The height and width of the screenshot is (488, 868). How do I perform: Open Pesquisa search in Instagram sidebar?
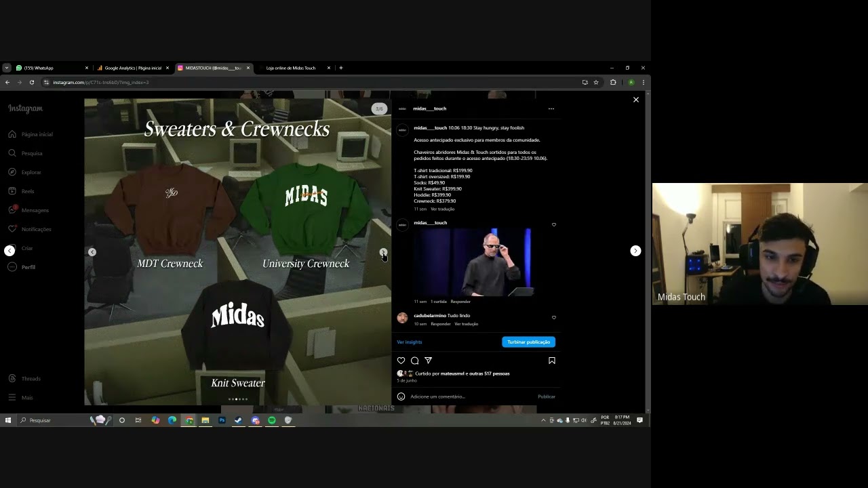point(26,153)
